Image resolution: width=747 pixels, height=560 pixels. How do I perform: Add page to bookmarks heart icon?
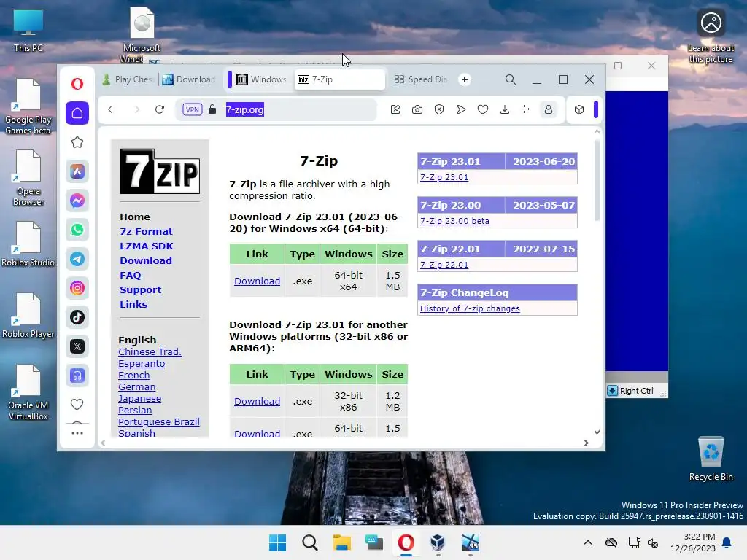click(483, 109)
